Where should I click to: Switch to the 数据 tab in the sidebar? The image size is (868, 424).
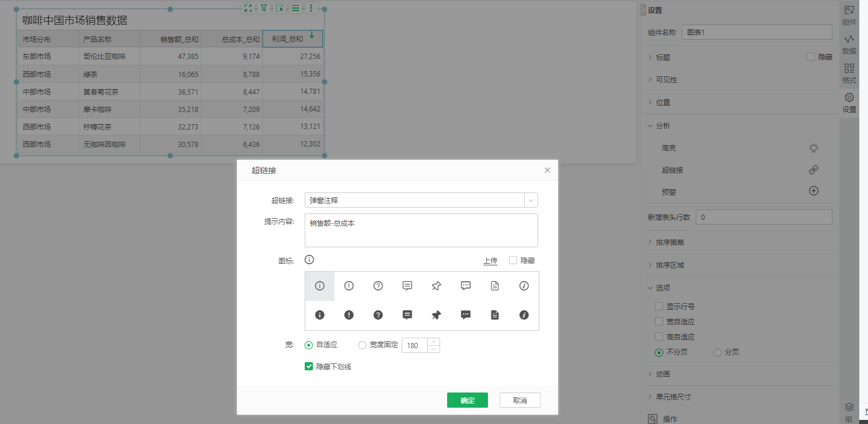tap(849, 45)
